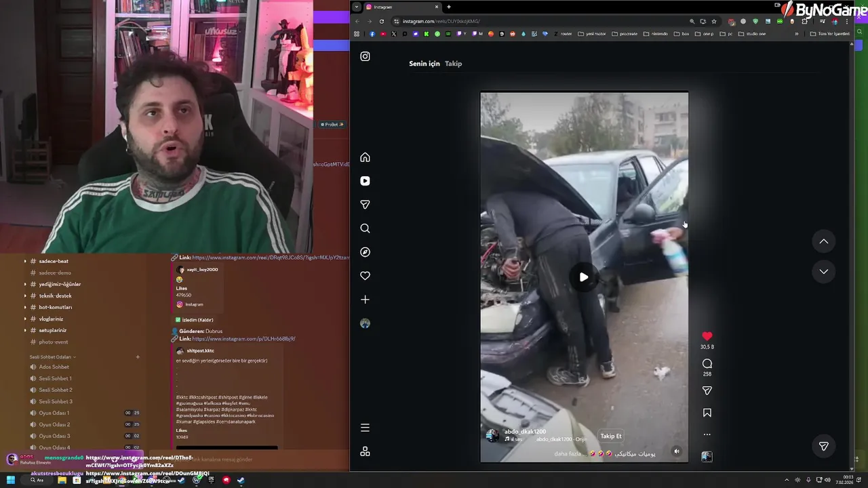Open the reel's comments bubble icon
The width and height of the screenshot is (868, 488).
[x=707, y=364]
